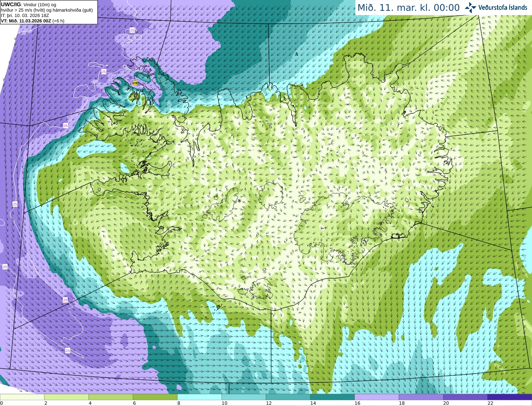This screenshot has height=406, width=532.
Task: Select the 'UWC/IG: Vindur (10m) og' line
Action: point(28,5)
